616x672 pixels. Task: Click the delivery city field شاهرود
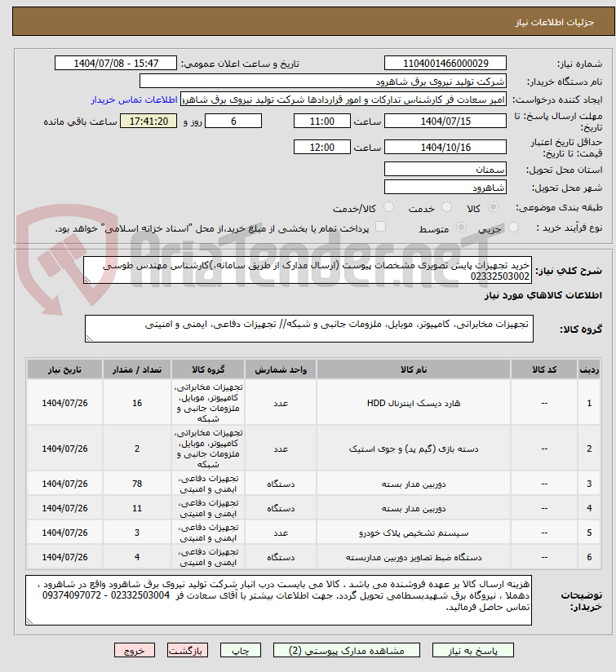coord(445,187)
